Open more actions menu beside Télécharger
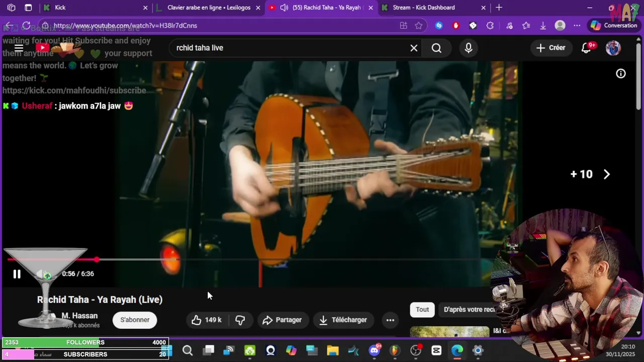This screenshot has height=362, width=644. pos(390,320)
